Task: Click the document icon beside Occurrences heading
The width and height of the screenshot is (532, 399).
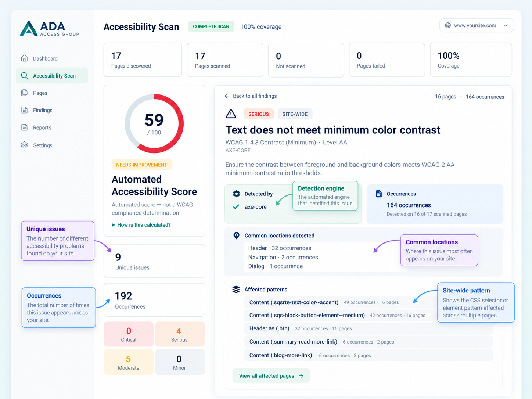Action: point(379,194)
